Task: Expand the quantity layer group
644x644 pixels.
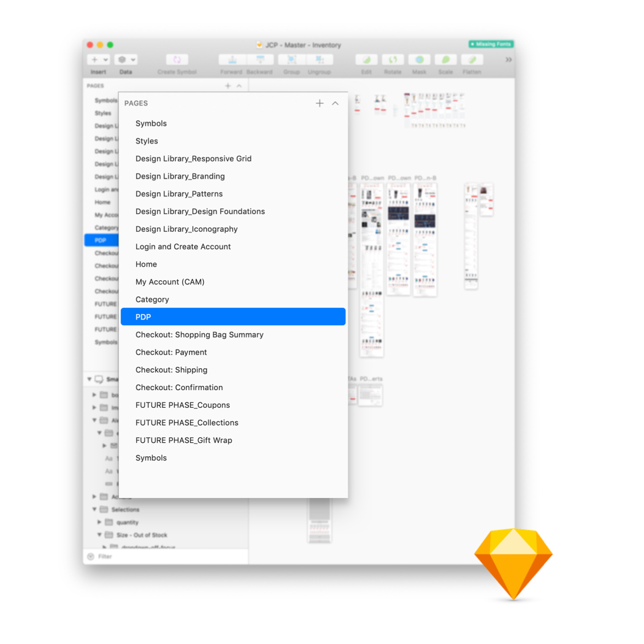Action: pyautogui.click(x=100, y=522)
